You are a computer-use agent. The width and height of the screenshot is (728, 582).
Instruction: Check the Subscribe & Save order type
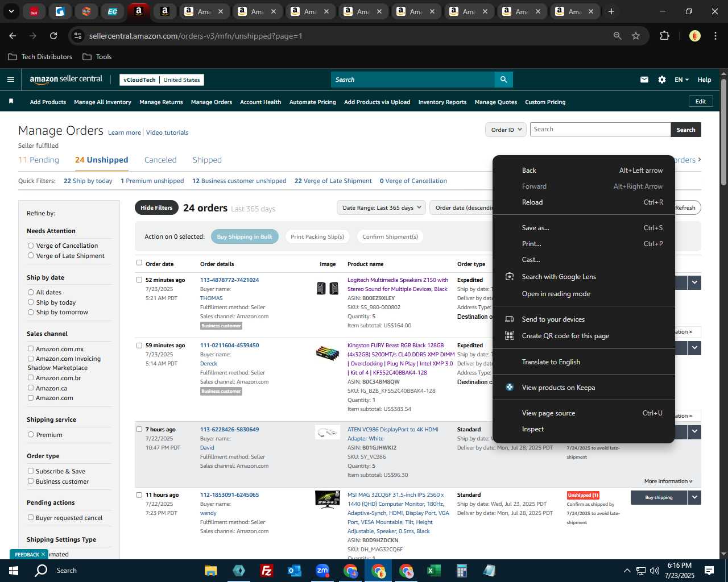[x=31, y=471]
